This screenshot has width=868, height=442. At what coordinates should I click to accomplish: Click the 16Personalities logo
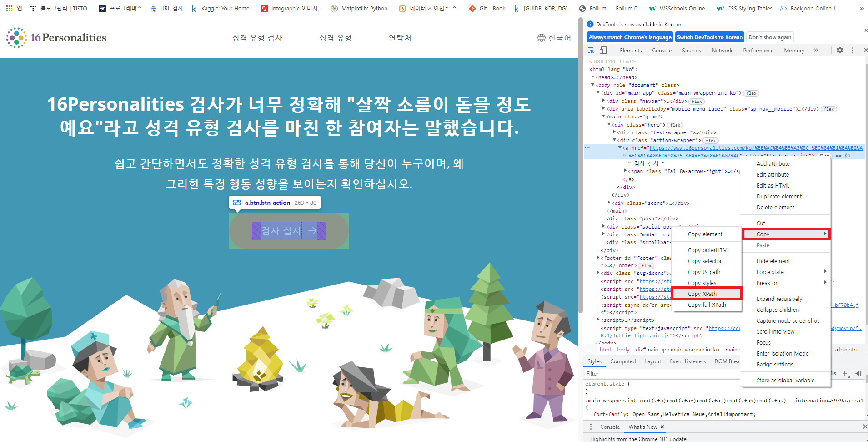56,37
